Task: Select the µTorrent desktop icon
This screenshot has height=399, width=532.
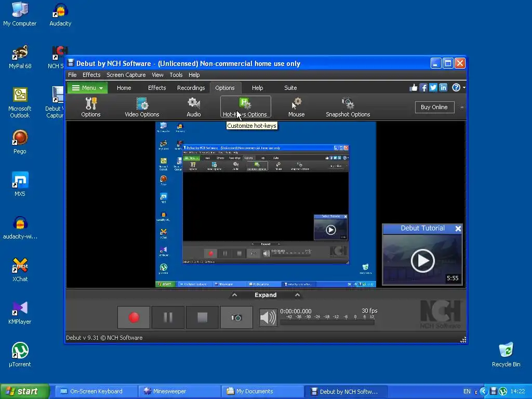Action: coord(20,355)
